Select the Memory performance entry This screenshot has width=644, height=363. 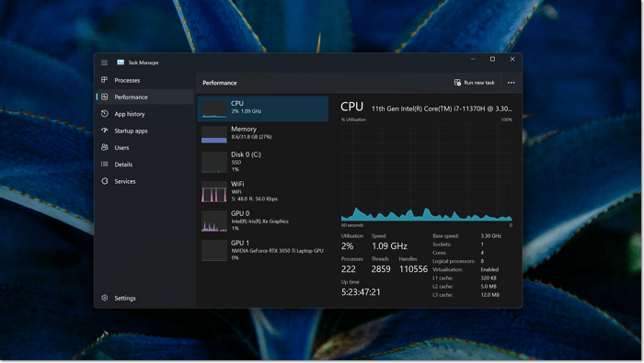pyautogui.click(x=263, y=134)
